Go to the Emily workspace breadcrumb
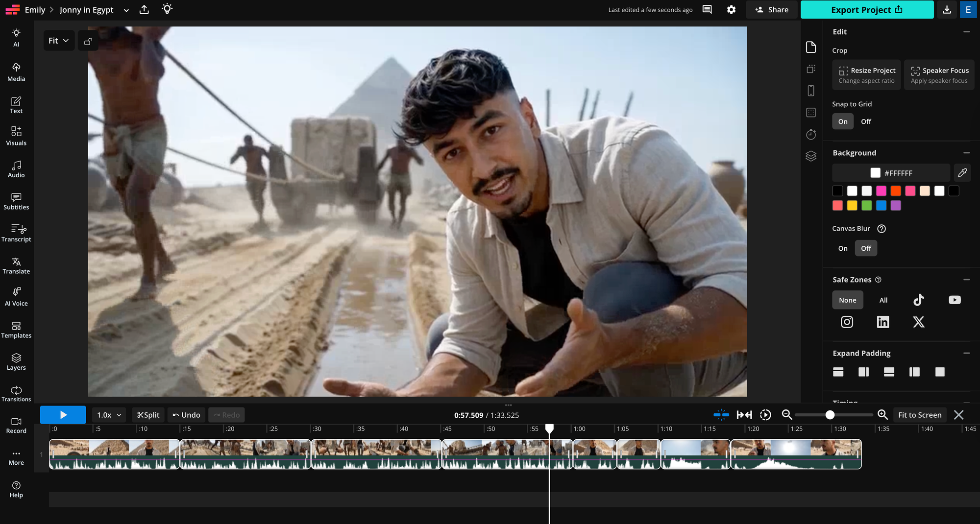 coord(35,10)
